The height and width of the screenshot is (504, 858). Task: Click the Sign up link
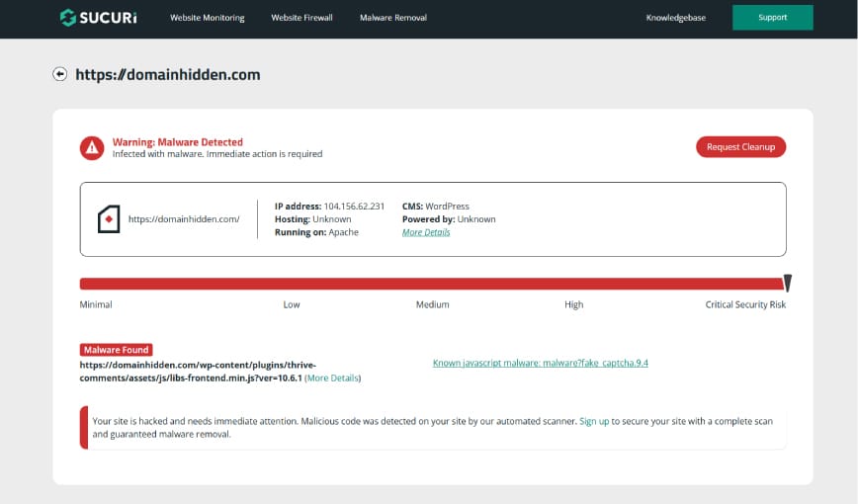[594, 421]
